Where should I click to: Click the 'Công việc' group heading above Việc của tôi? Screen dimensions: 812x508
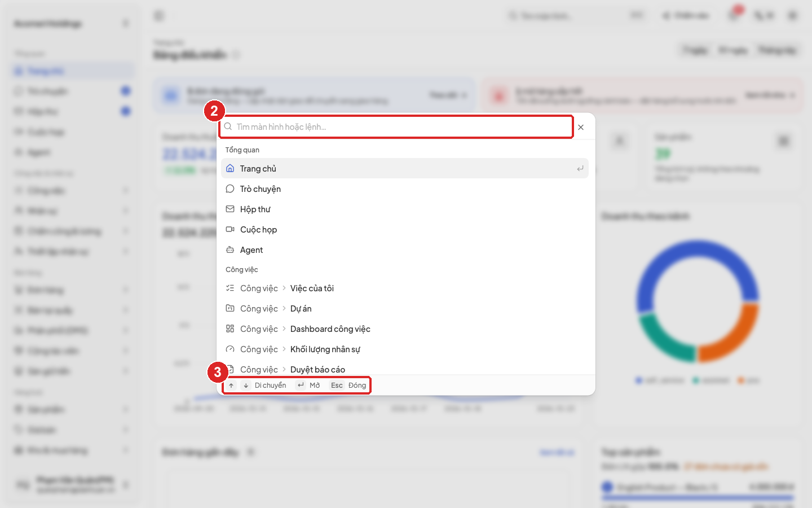coord(242,269)
